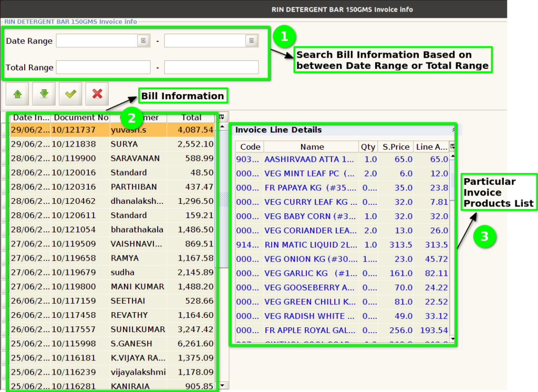
Task: Open bill table column chooser icon
Action: click(222, 117)
